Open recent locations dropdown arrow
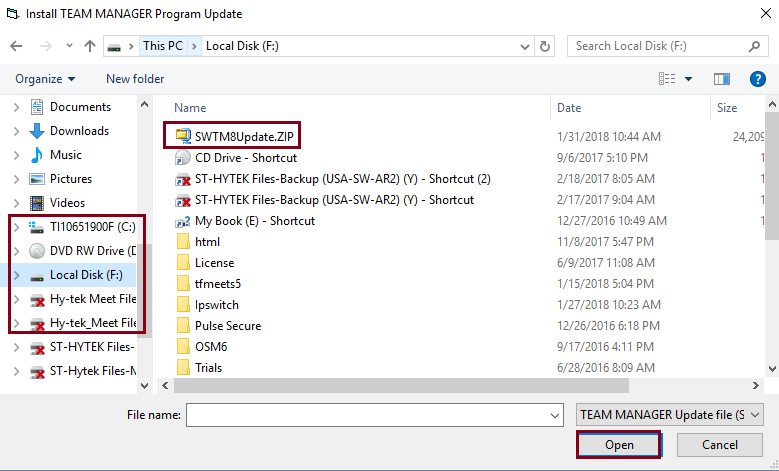The height and width of the screenshot is (471, 779). (69, 46)
